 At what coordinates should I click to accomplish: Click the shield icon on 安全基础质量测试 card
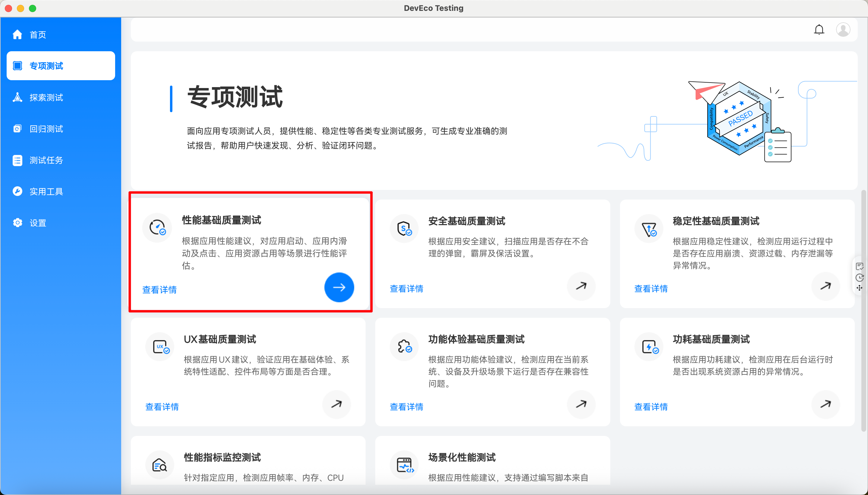point(404,228)
